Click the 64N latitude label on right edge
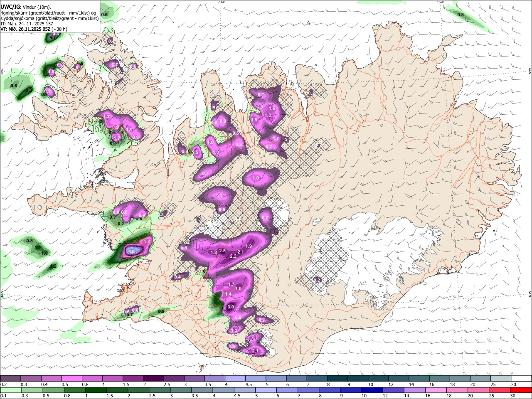Screen dimensions: 532x399 [530, 294]
